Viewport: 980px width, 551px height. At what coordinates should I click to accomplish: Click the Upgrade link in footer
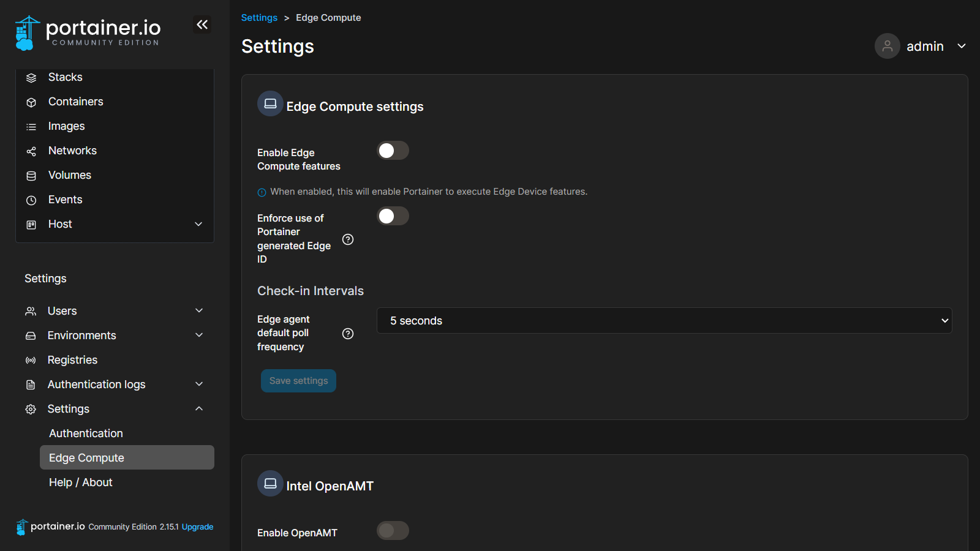click(197, 527)
